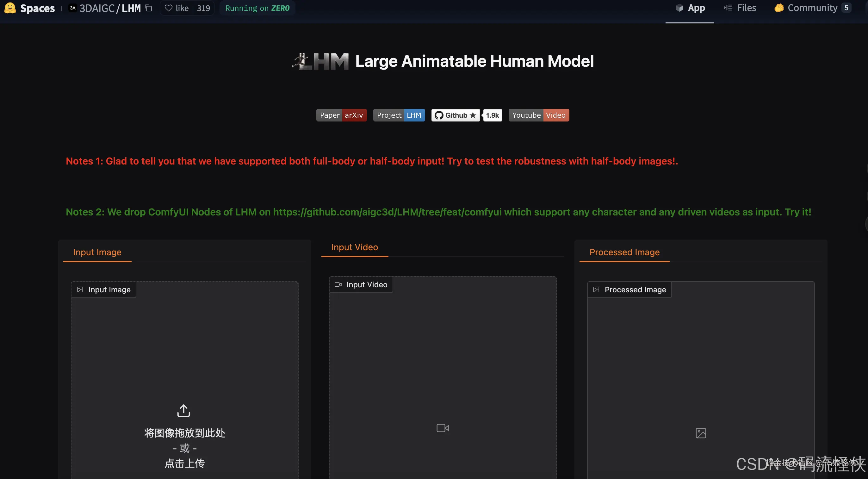The image size is (868, 479).
Task: Click the image placeholder icon in Processed Image
Action: pos(701,433)
